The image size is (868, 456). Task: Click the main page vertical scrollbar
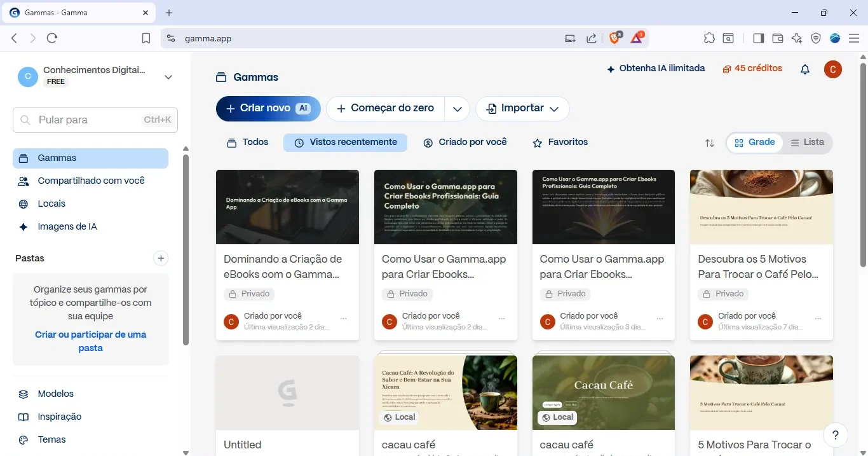click(863, 164)
